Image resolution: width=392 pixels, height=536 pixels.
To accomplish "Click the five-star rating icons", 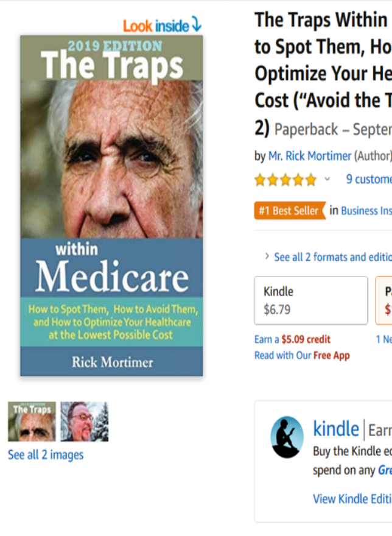I will click(285, 180).
